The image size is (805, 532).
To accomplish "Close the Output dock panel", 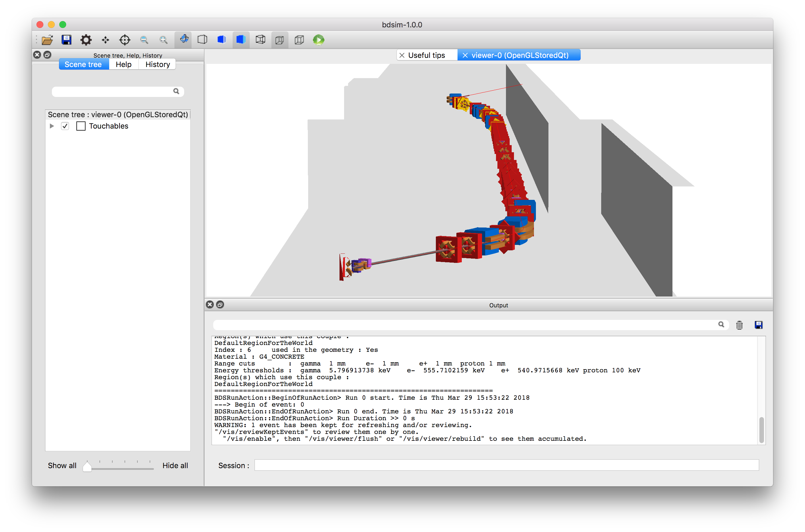I will [210, 305].
